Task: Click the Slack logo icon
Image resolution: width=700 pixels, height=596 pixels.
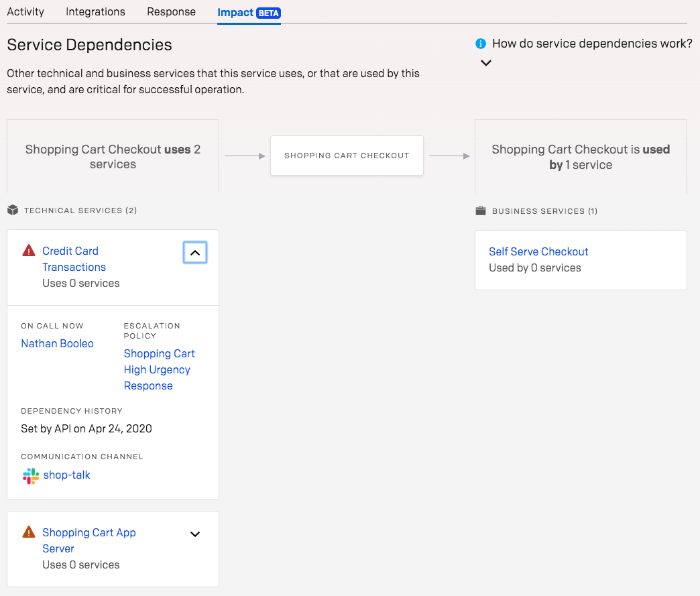Action: [x=30, y=476]
